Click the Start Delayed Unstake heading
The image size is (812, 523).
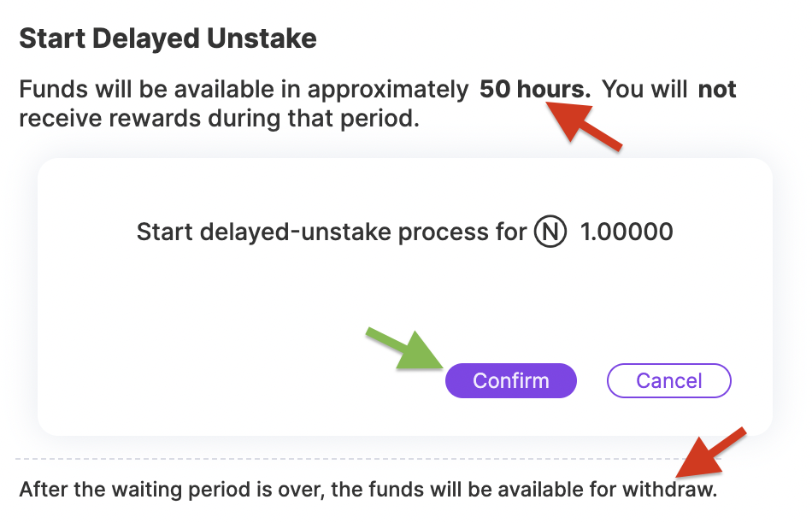pos(168,38)
